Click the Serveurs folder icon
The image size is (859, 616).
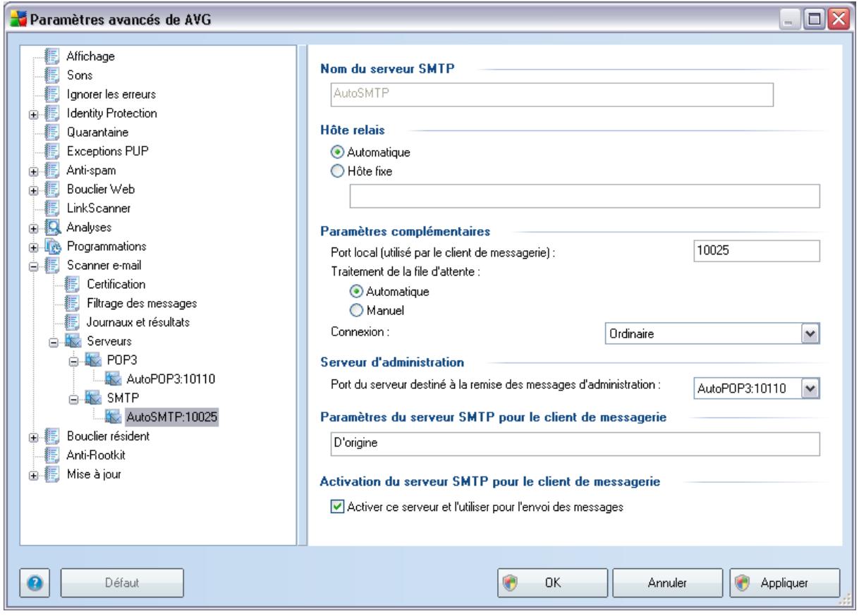click(72, 341)
